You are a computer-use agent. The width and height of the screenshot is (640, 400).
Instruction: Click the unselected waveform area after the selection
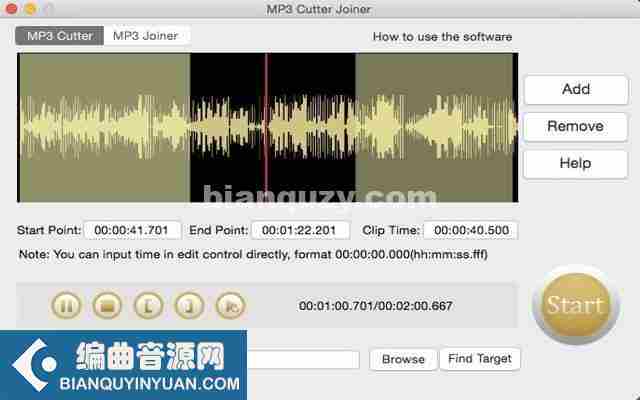click(x=434, y=127)
